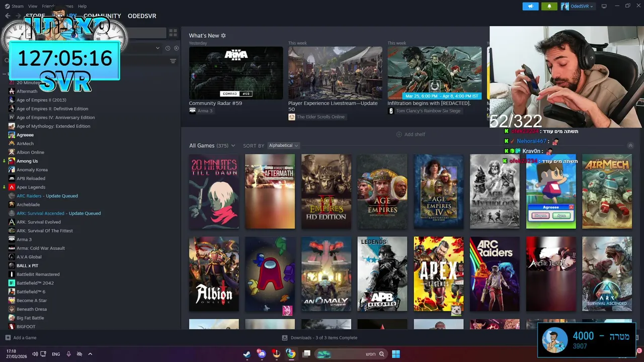Open the View menu

coord(33,6)
